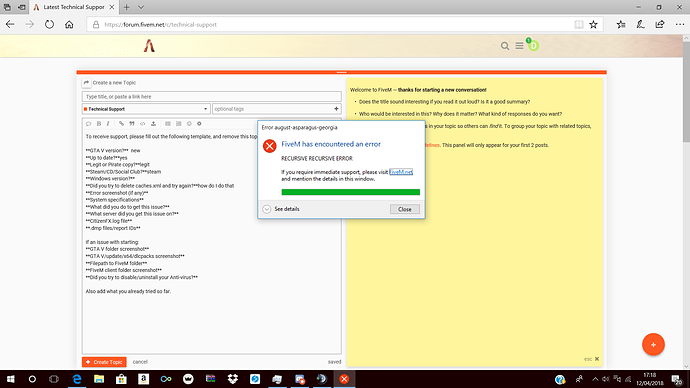Image resolution: width=690 pixels, height=388 pixels.
Task: Insert an emoji with the smiley icon
Action: (x=189, y=124)
